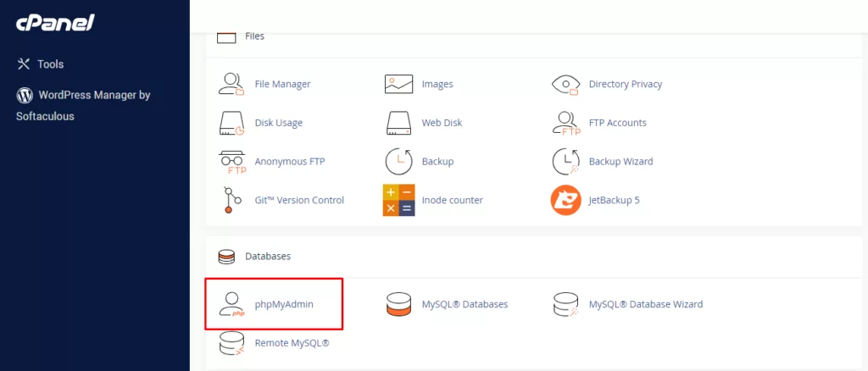Click the Images picture icon

click(398, 84)
